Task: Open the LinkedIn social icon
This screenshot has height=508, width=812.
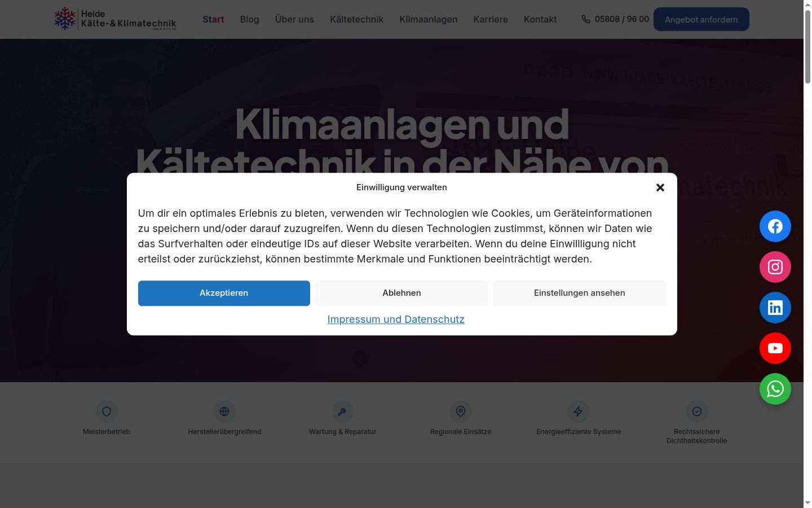Action: [775, 308]
